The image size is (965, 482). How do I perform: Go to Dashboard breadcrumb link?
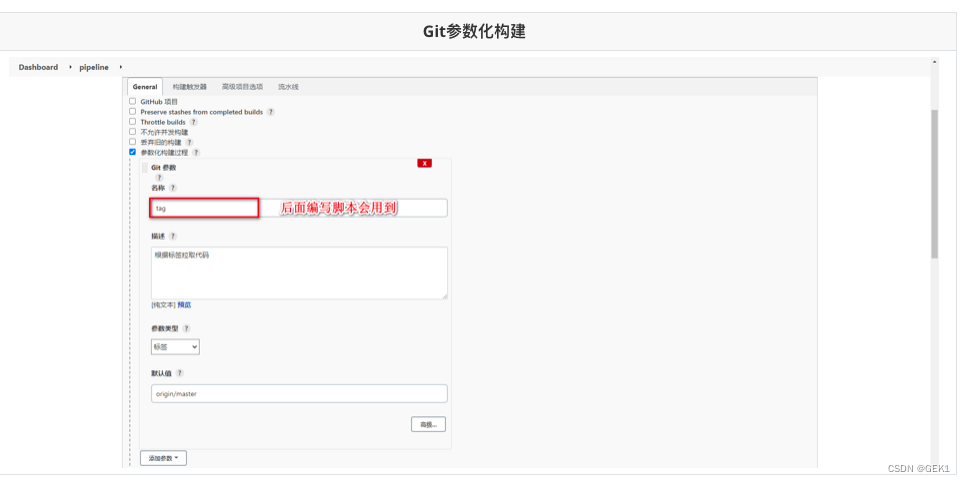pos(38,67)
